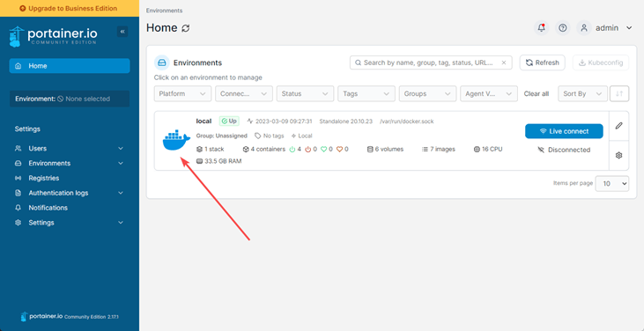644x331 pixels.
Task: Open Notifications in the sidebar
Action: (48, 208)
